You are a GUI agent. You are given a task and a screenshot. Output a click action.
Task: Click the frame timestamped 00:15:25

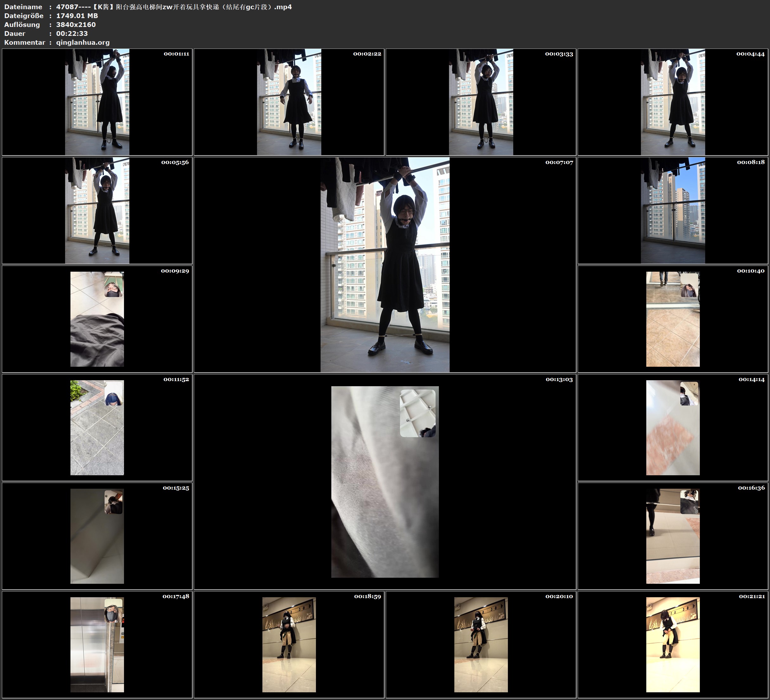click(x=97, y=536)
